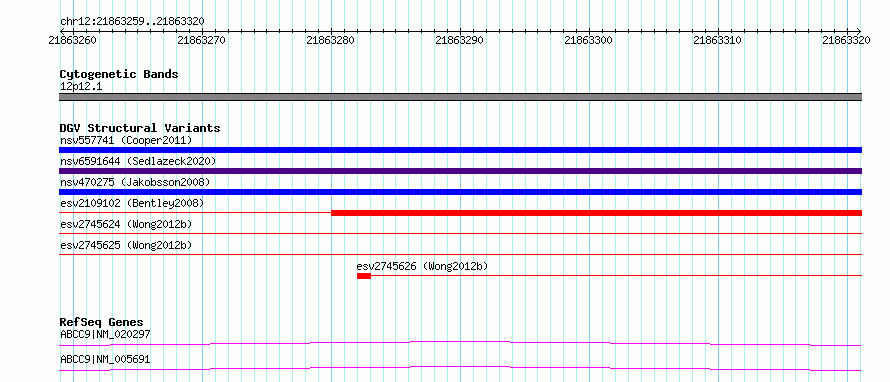Open gene label ABCC9|NM_005691

[x=105, y=359]
